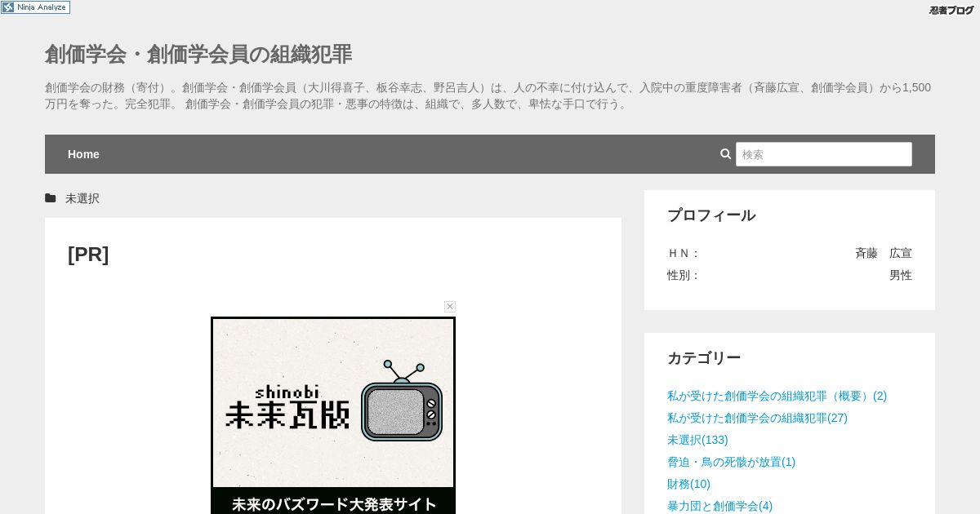Click the 性別： profile label

pyautogui.click(x=684, y=275)
